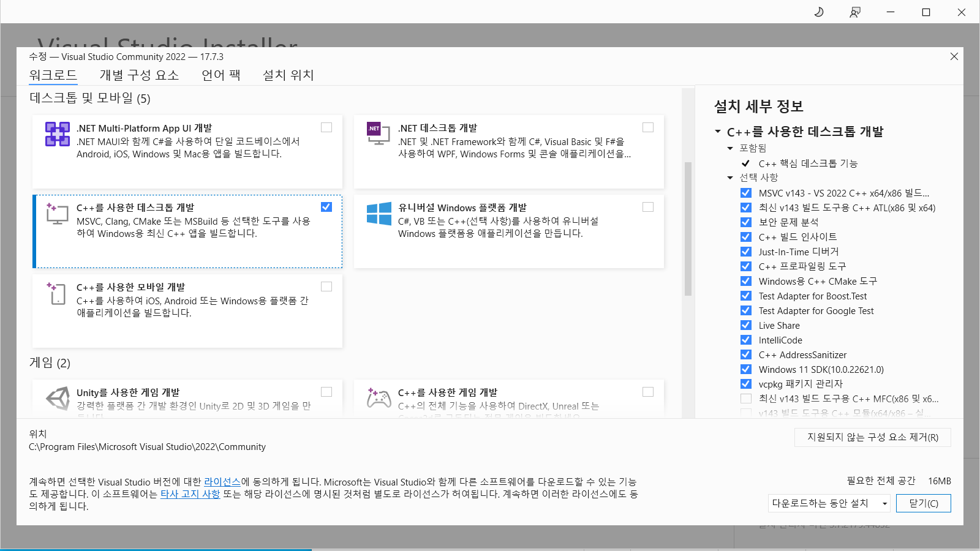Click the Universal Windows Platform logo icon

pyautogui.click(x=379, y=214)
